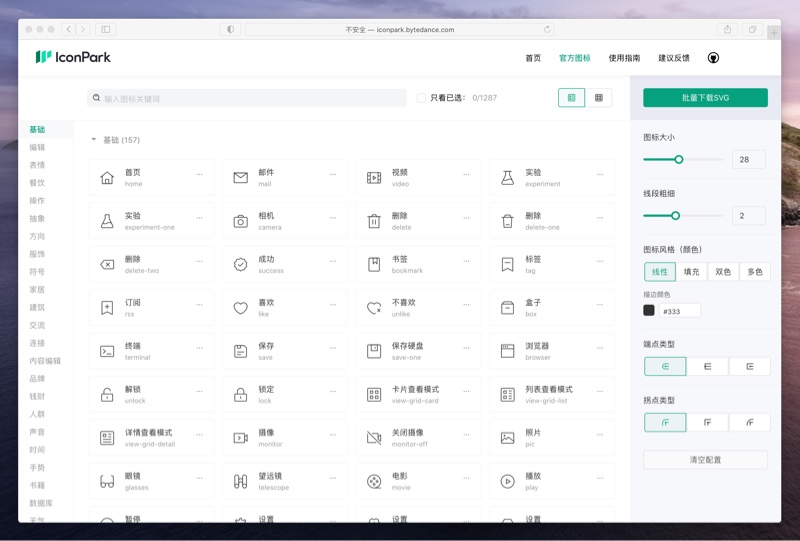800x541 pixels.
Task: Select the glasses (眼镜) icon
Action: tap(107, 482)
